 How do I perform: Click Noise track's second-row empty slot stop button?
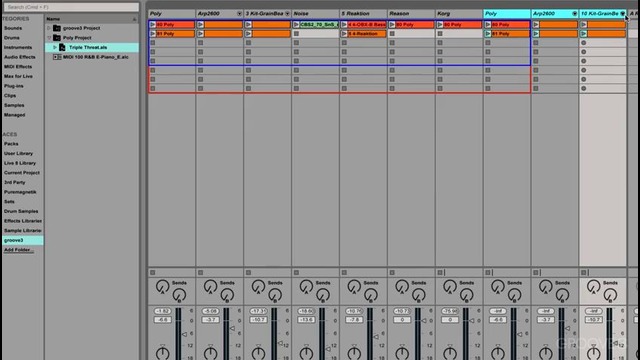click(296, 34)
